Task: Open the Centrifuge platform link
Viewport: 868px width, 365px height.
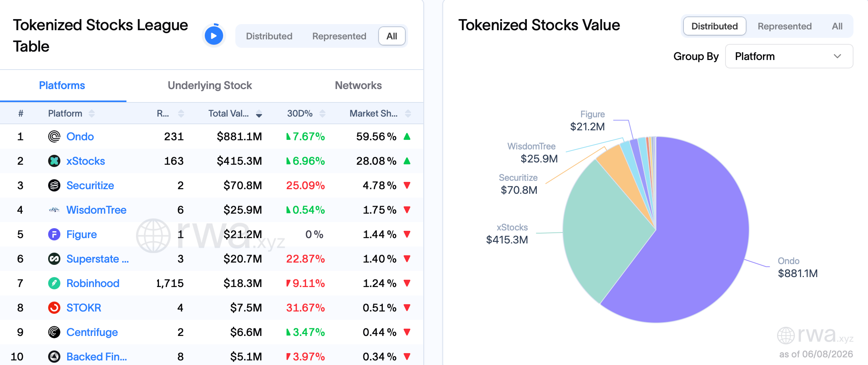Action: pyautogui.click(x=92, y=332)
